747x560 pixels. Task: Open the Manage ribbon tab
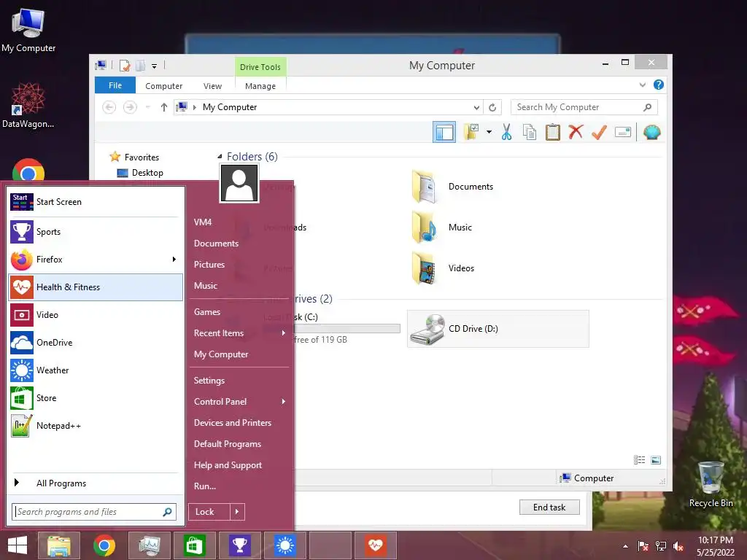tap(260, 86)
